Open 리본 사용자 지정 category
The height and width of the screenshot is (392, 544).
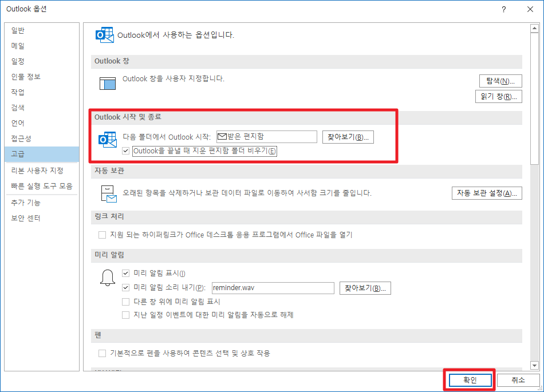tap(42, 171)
